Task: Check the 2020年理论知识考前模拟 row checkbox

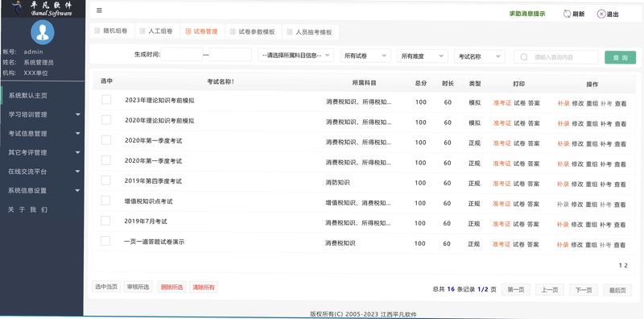Action: click(x=106, y=119)
